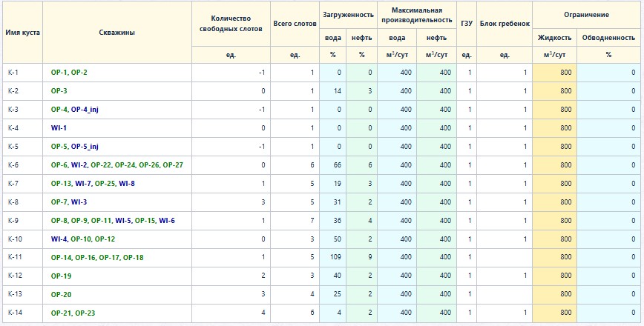Click injector well WI-8

click(127, 183)
